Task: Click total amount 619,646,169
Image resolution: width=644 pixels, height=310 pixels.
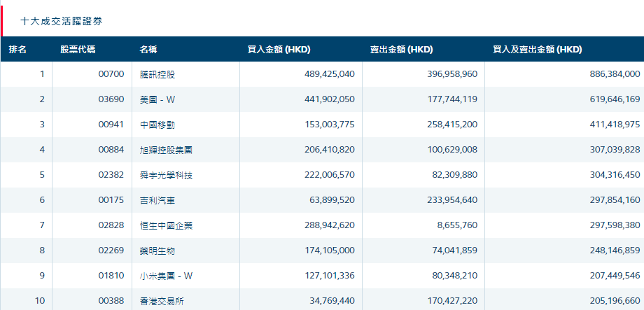Action: click(x=615, y=99)
